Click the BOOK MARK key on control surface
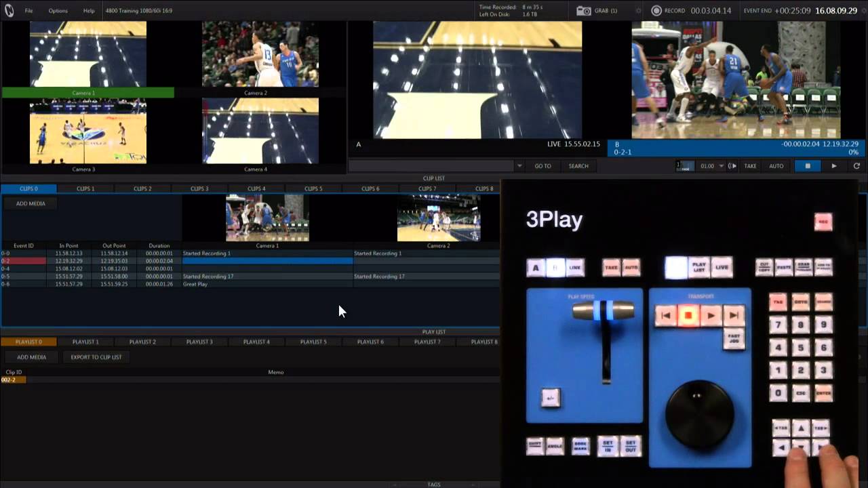 click(x=580, y=445)
